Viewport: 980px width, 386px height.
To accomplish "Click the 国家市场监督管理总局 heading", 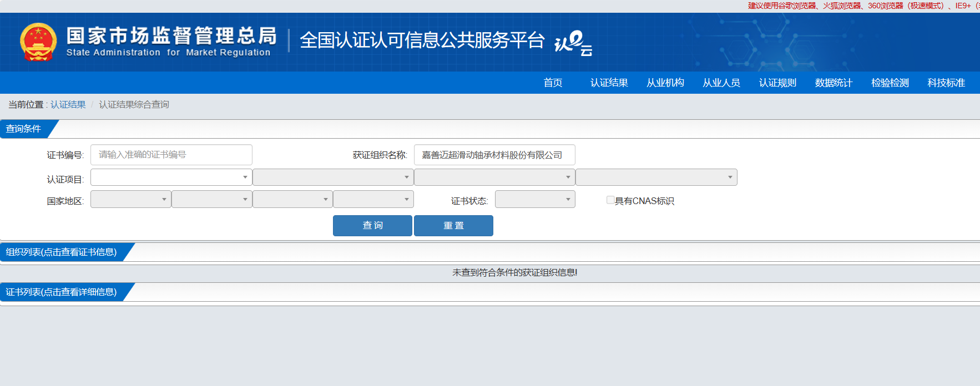I will (171, 35).
